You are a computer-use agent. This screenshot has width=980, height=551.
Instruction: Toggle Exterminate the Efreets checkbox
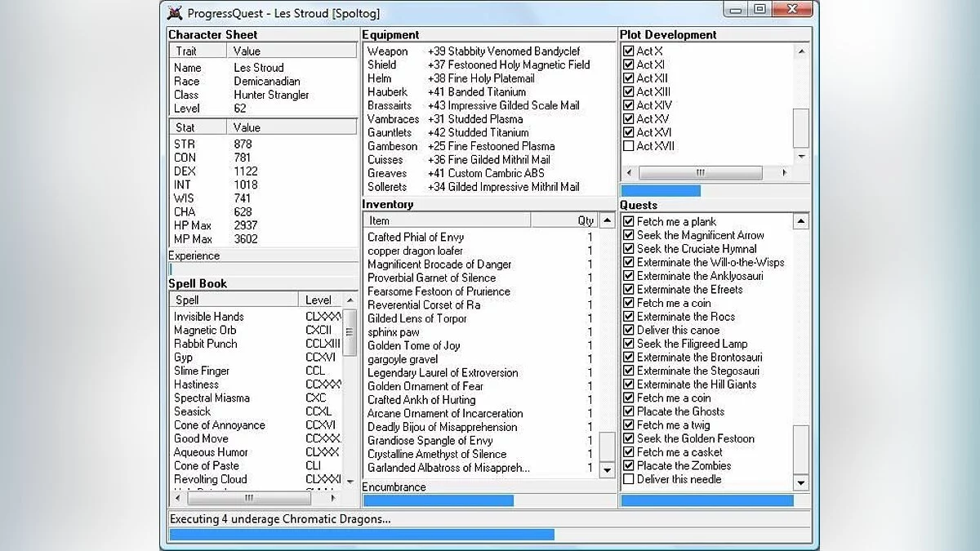(628, 289)
